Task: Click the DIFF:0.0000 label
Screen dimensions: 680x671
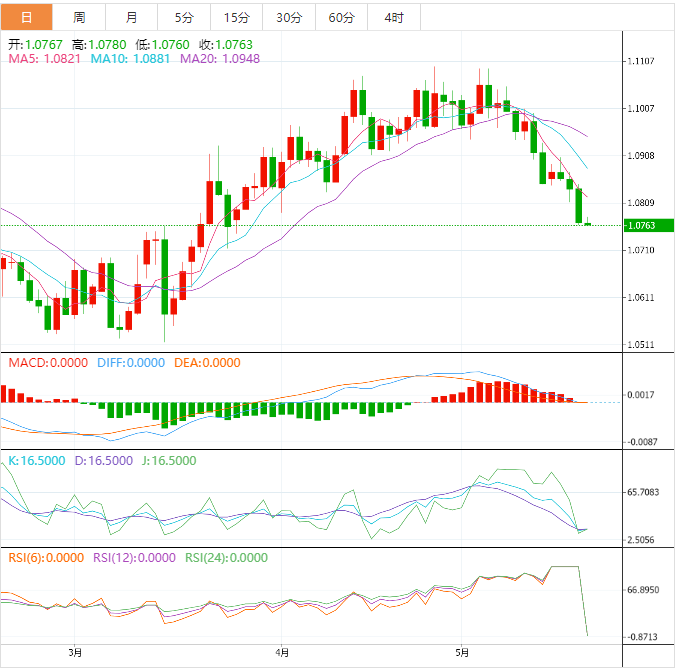Action: (x=131, y=363)
